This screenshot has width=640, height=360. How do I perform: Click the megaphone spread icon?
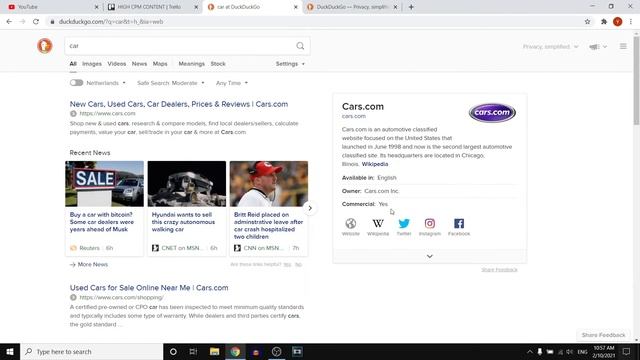click(594, 47)
